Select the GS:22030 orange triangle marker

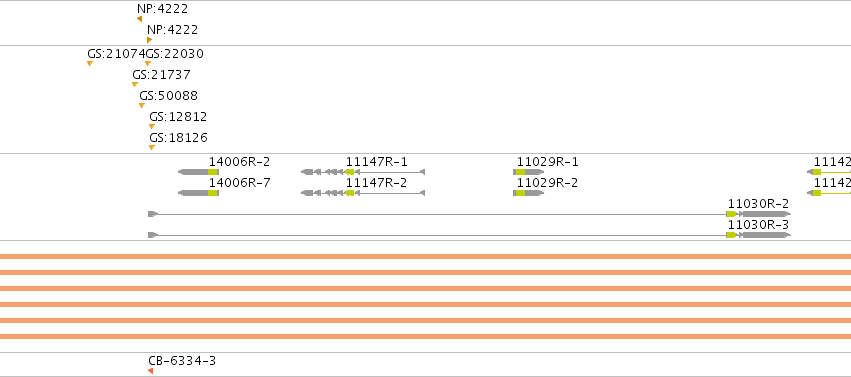tap(148, 63)
